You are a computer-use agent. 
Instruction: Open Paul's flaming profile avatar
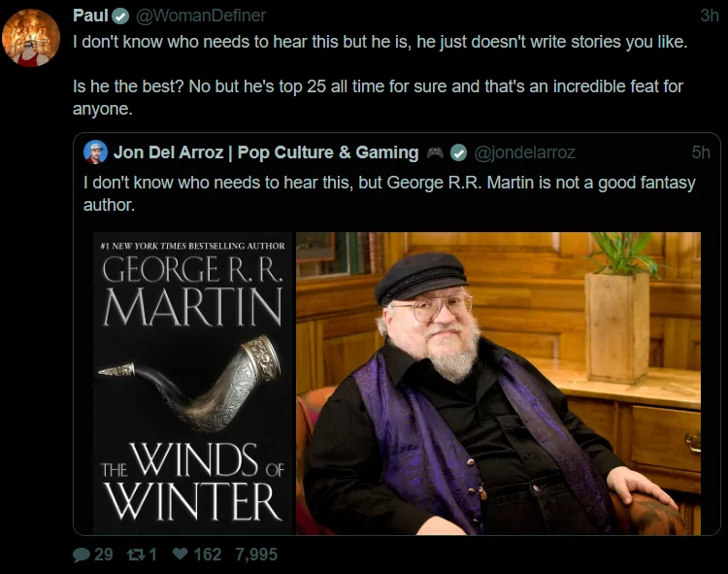[x=31, y=38]
